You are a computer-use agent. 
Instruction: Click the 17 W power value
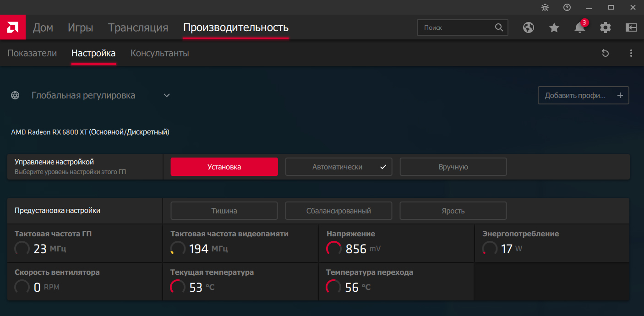pos(512,249)
